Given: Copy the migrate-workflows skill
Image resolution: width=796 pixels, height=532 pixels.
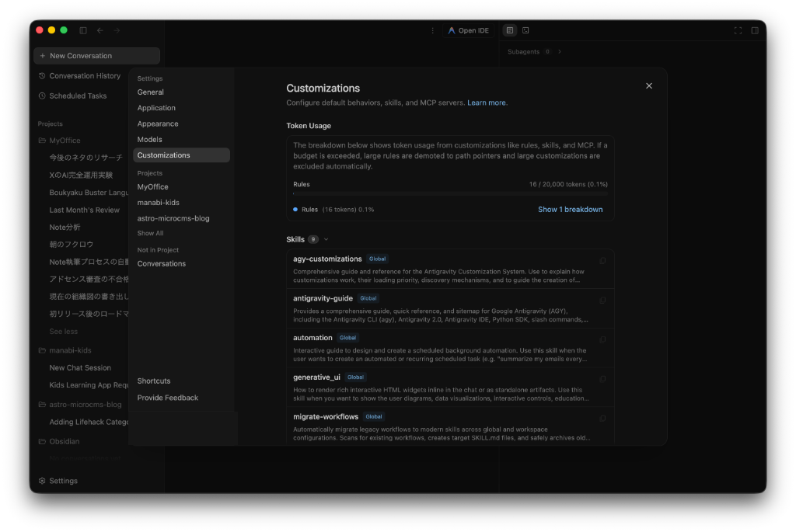Looking at the screenshot, I should pos(602,419).
